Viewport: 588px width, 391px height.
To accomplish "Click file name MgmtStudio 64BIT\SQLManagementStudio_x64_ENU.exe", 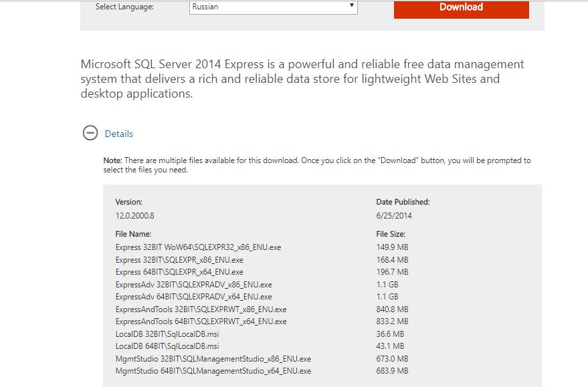I will tap(213, 371).
